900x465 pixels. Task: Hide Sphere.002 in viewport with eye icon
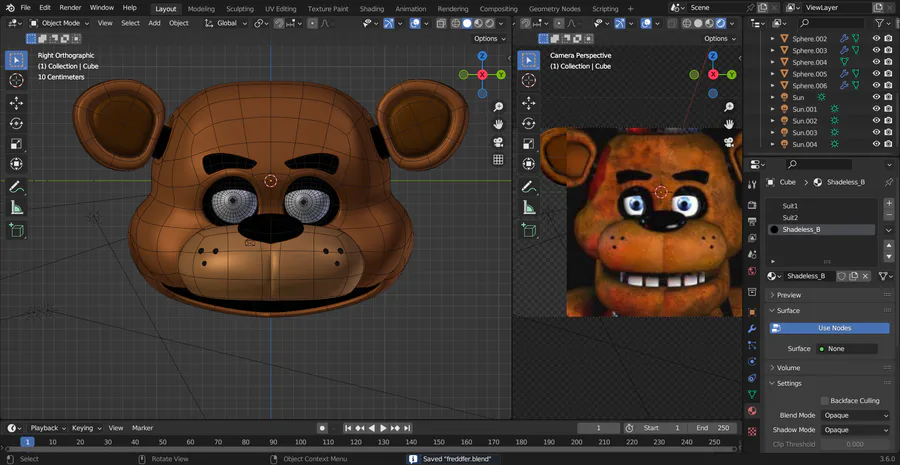[x=876, y=38]
